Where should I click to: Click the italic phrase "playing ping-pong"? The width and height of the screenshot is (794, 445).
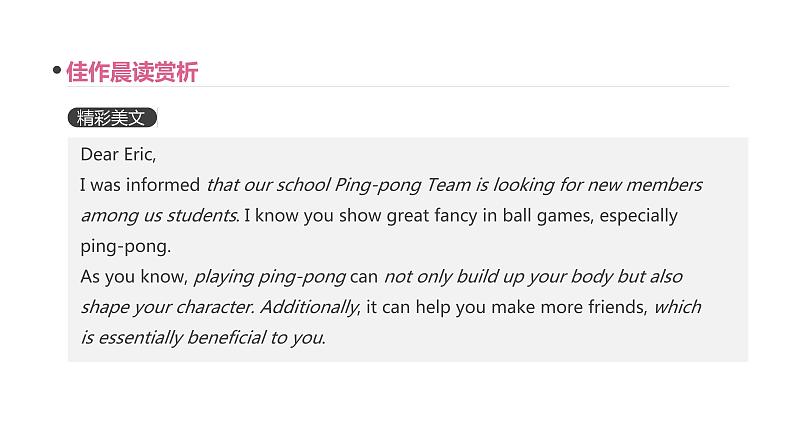[x=269, y=276]
